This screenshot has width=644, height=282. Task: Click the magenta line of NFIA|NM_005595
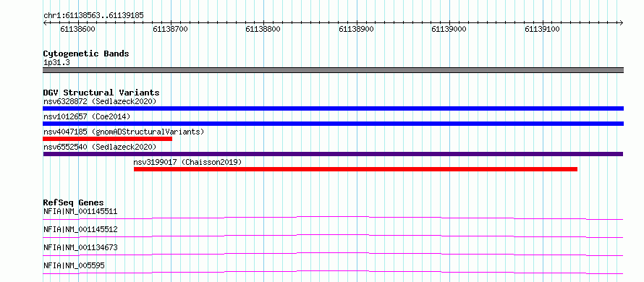pyautogui.click(x=333, y=272)
